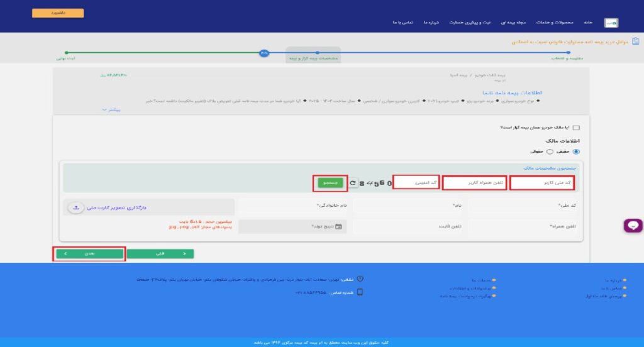Select the حقوقی radio button
This screenshot has height=347, width=644.
[550, 151]
